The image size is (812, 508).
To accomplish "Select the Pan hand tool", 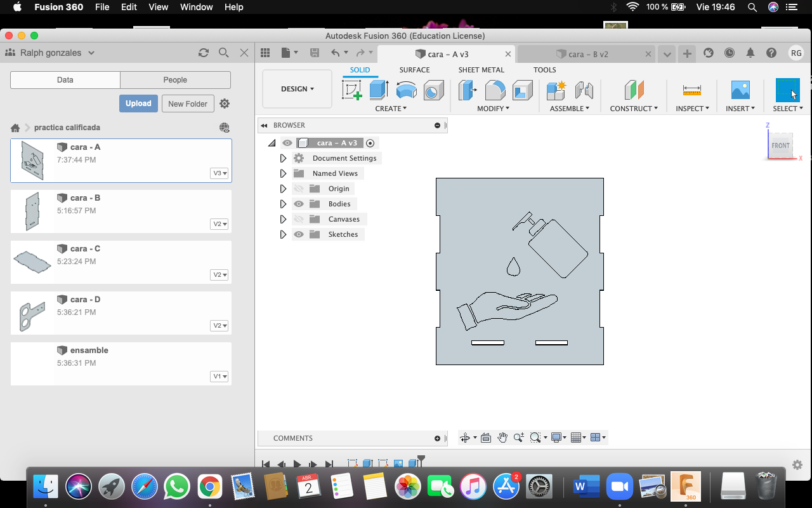I will (x=502, y=438).
